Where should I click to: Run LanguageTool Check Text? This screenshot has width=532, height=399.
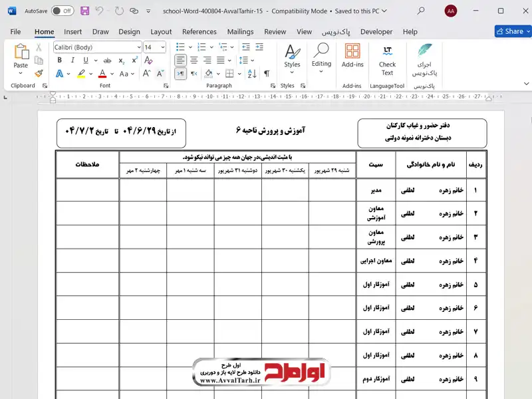[387, 60]
